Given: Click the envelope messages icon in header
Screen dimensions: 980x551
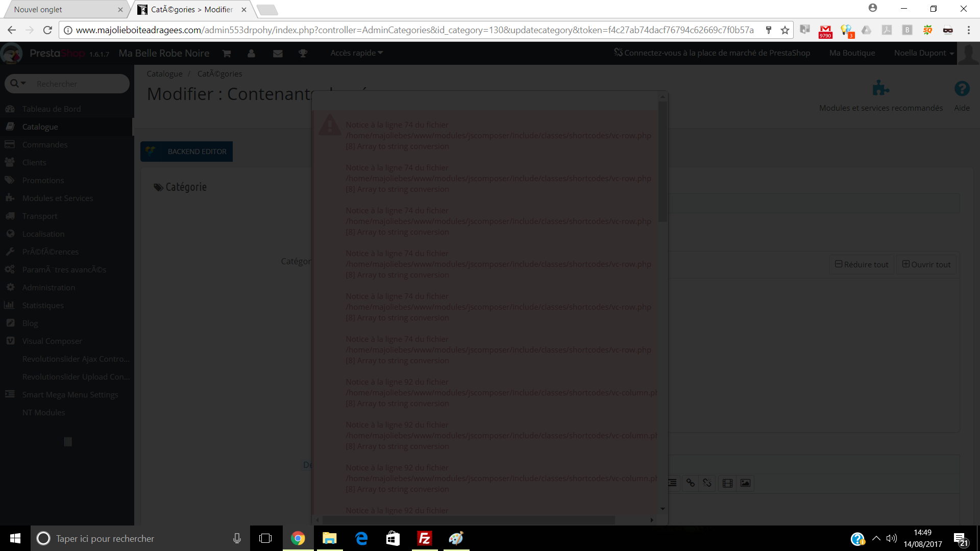Looking at the screenshot, I should (278, 53).
